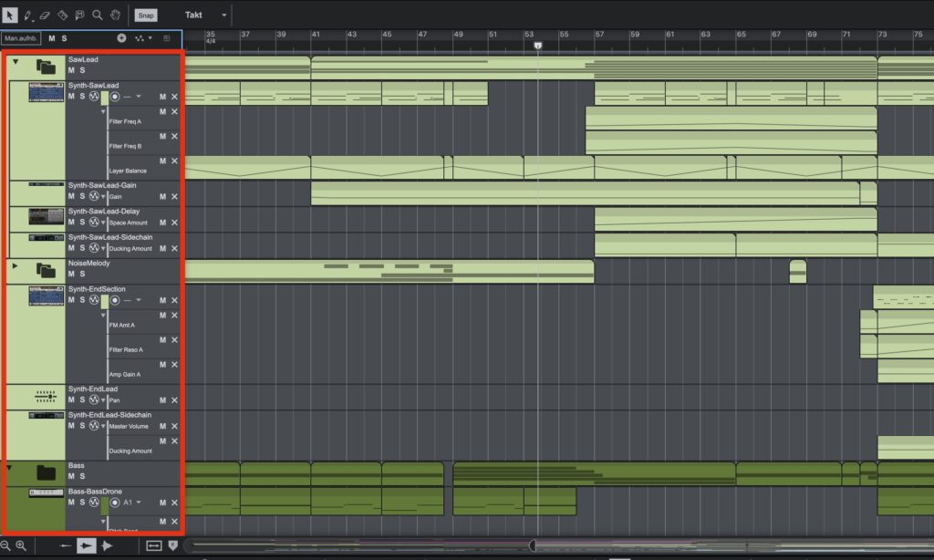Toggle the Snap button

click(145, 16)
